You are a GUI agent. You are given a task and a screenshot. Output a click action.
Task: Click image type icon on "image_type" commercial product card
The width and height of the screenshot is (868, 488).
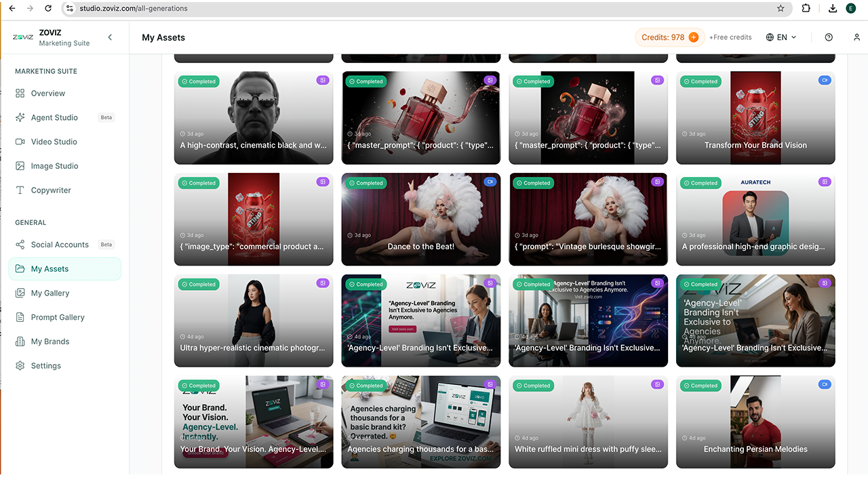point(323,182)
